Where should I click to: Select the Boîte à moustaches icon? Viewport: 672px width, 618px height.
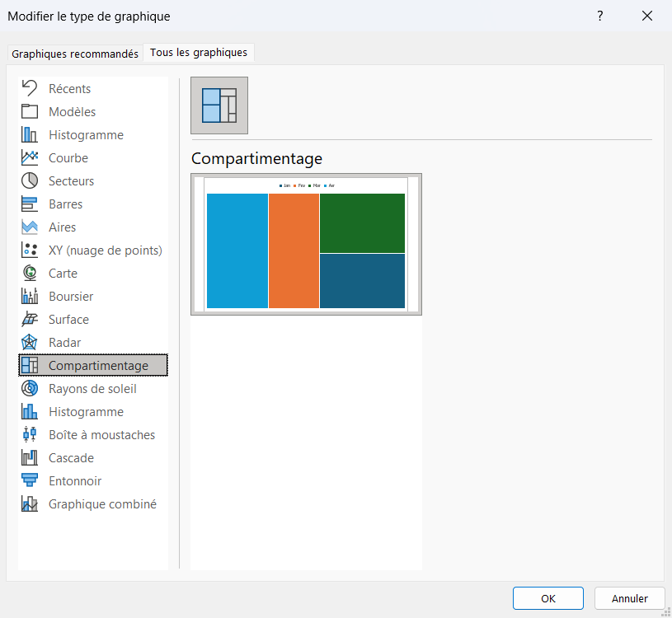pos(30,435)
